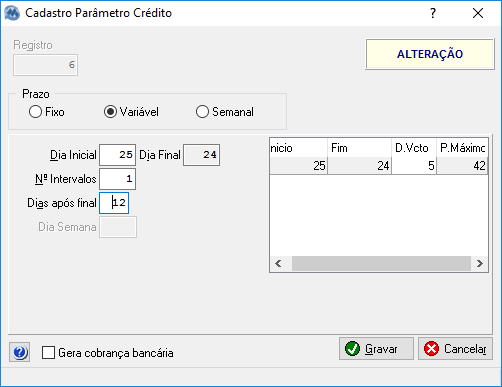Click the P.Máximo column header
The height and width of the screenshot is (387, 502).
(462, 148)
